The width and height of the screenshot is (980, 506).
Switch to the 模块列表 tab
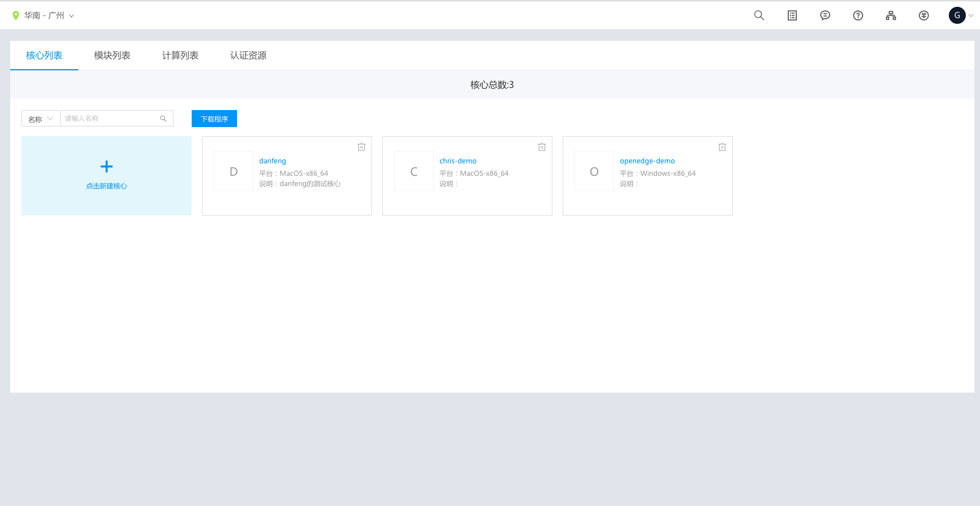[x=112, y=56]
